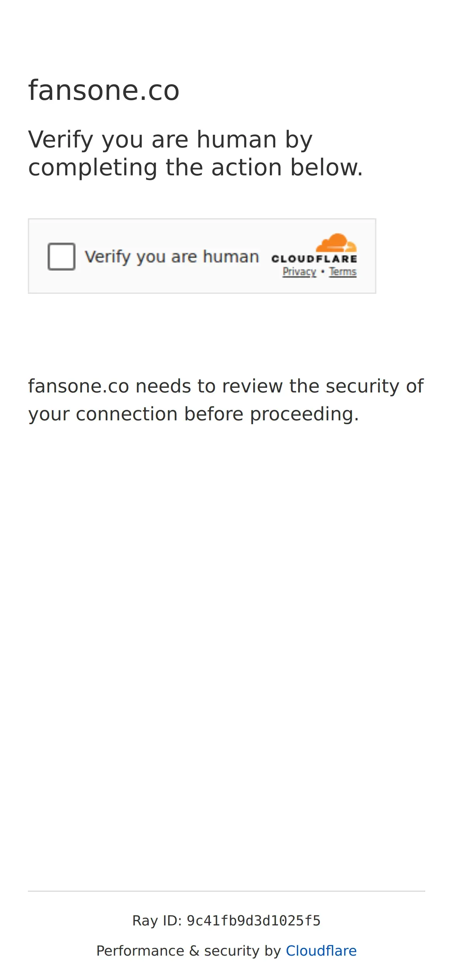Viewport: 453px width, 980px height.
Task: Click the Ray ID value 9c41fb9d3d1025f5
Action: coord(254,921)
